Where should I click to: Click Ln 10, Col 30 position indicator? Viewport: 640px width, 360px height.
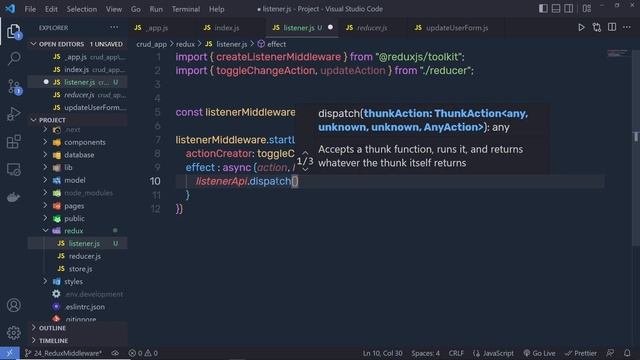click(x=382, y=353)
